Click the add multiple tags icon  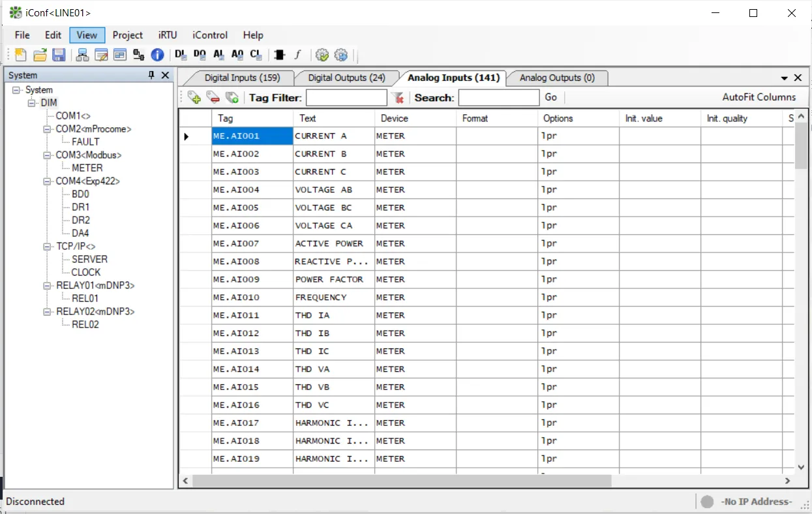[232, 98]
